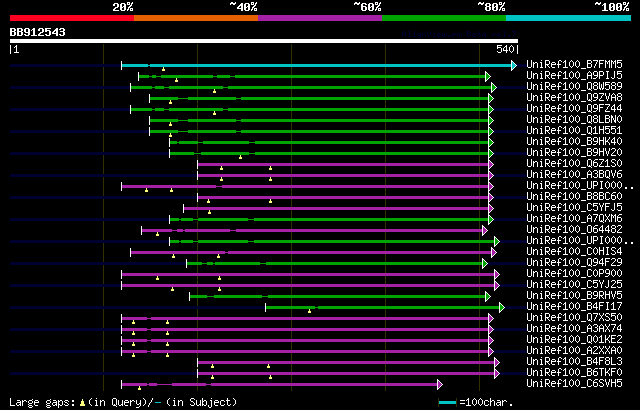
Task: Select the UniRef100_Q8W589 label
Action: (x=574, y=86)
